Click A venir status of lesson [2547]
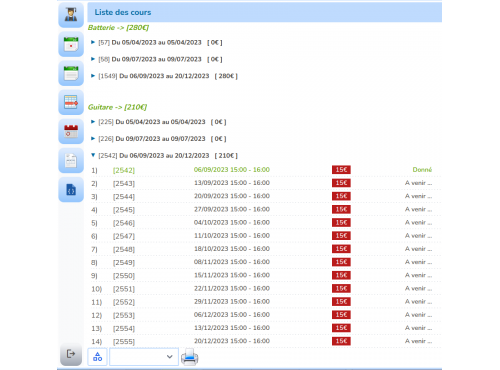This screenshot has width=500, height=370. click(x=419, y=236)
